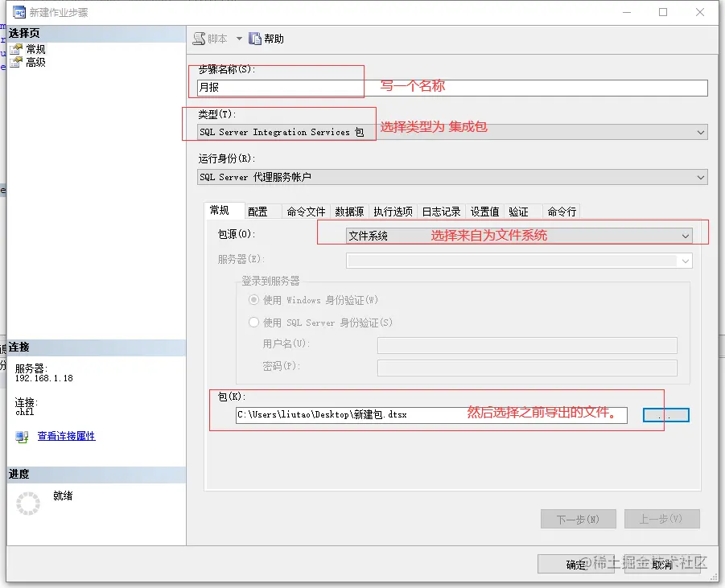Click server address text 192.168.1.18

(44, 379)
